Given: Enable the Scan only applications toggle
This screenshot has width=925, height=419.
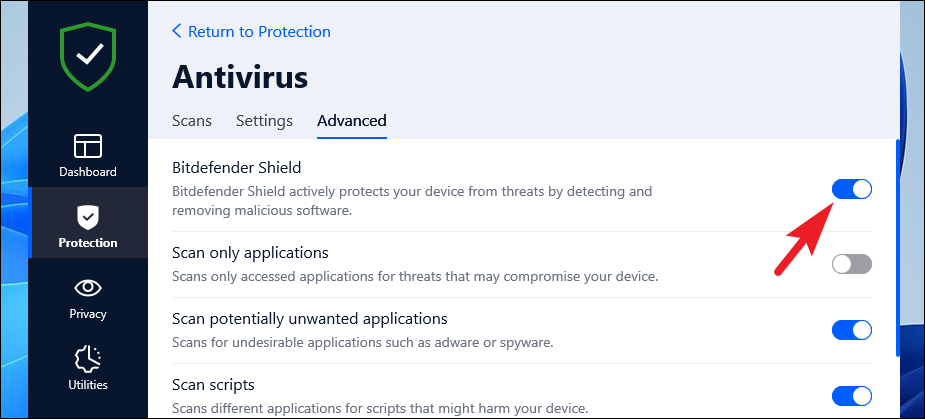Looking at the screenshot, I should [852, 264].
